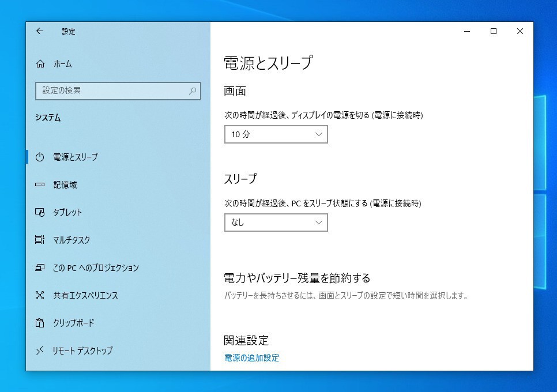Click the PC をスリープ状態にする description label
Viewport: 557px width, 392px height.
(322, 203)
